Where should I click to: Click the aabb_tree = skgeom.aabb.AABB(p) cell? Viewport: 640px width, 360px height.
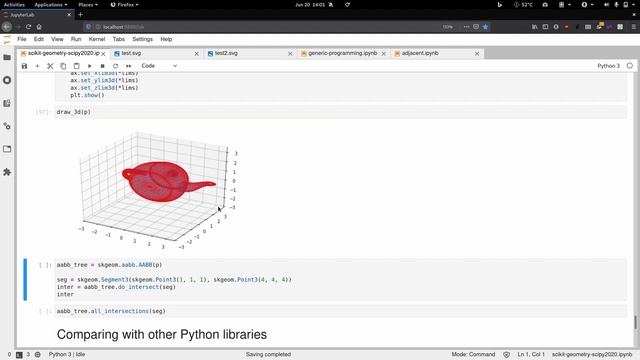click(x=341, y=280)
